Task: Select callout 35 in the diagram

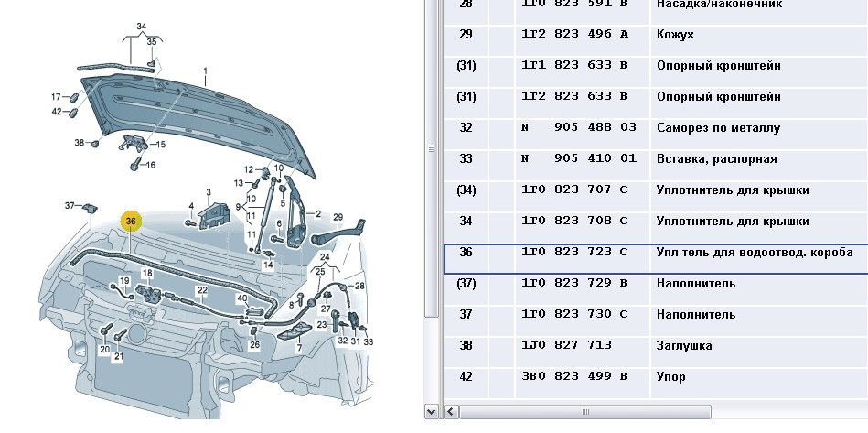Action: click(152, 42)
